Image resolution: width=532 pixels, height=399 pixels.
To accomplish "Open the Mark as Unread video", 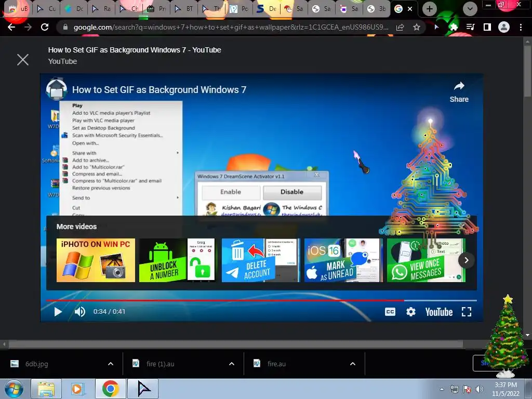I will 343,260.
